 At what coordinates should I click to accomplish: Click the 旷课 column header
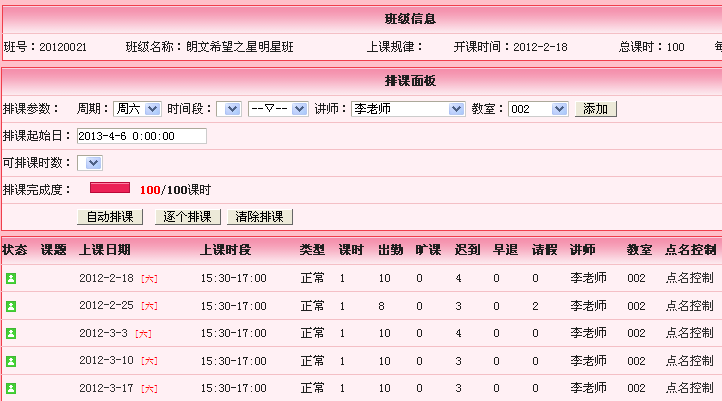coord(428,250)
